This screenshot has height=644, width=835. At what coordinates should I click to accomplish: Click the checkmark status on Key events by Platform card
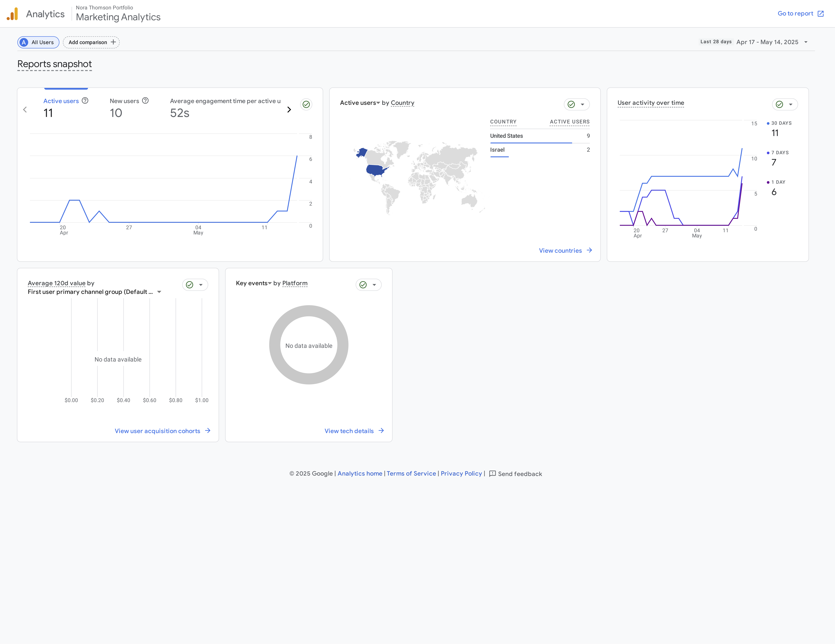(x=363, y=285)
